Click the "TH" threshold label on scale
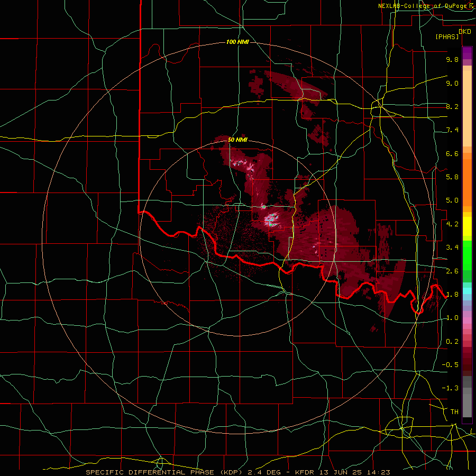Viewport: 476px width, 476px height. (x=454, y=412)
